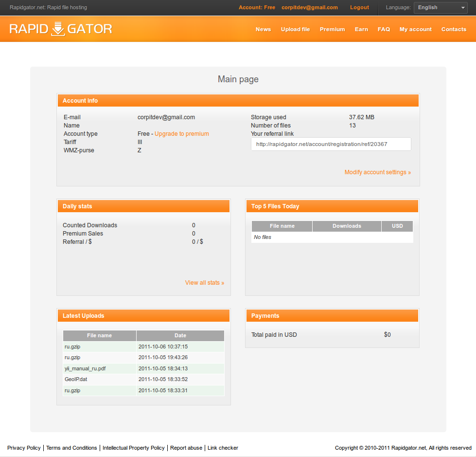Click the Account info panel header
The height and width of the screenshot is (457, 476).
(x=238, y=101)
